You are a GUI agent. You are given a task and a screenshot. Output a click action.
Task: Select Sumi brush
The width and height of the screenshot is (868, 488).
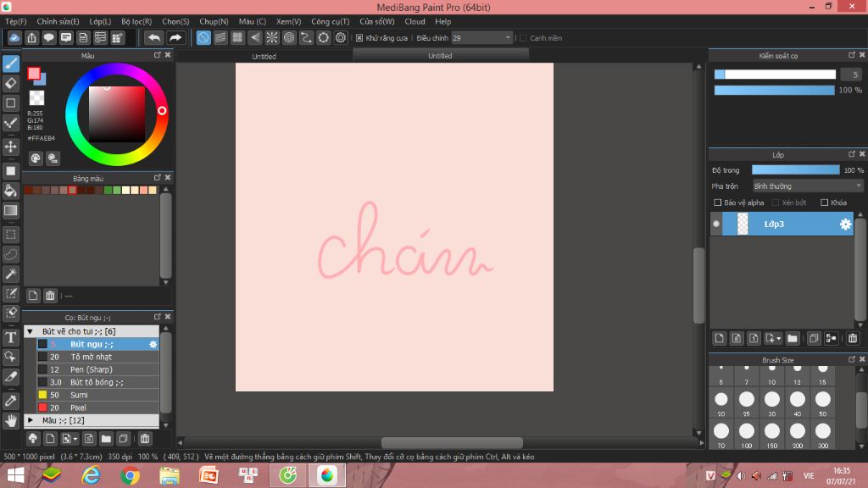pos(98,395)
